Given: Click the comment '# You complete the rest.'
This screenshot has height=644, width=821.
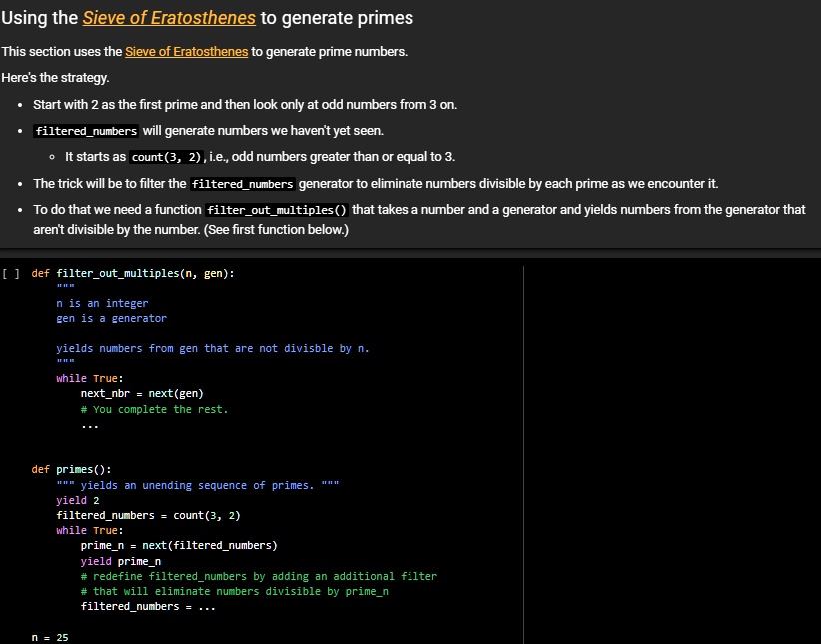Looking at the screenshot, I should point(155,409).
